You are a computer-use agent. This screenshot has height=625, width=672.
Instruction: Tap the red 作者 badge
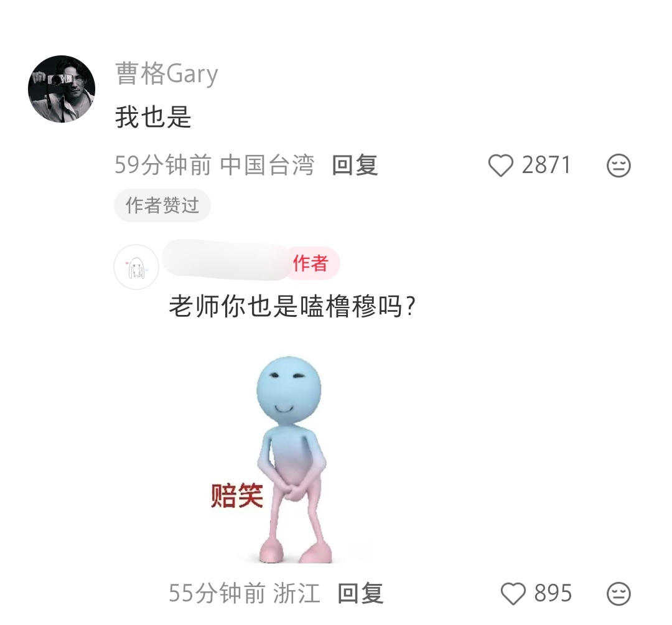[312, 263]
